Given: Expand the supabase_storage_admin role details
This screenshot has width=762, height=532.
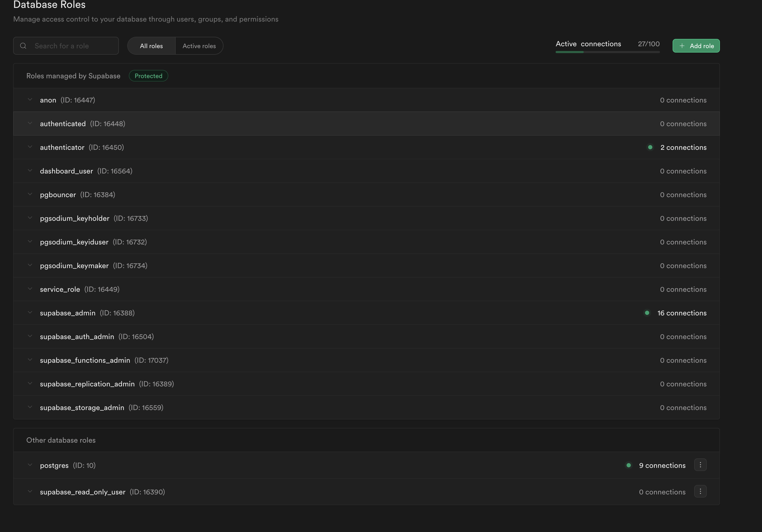Looking at the screenshot, I should coord(30,407).
